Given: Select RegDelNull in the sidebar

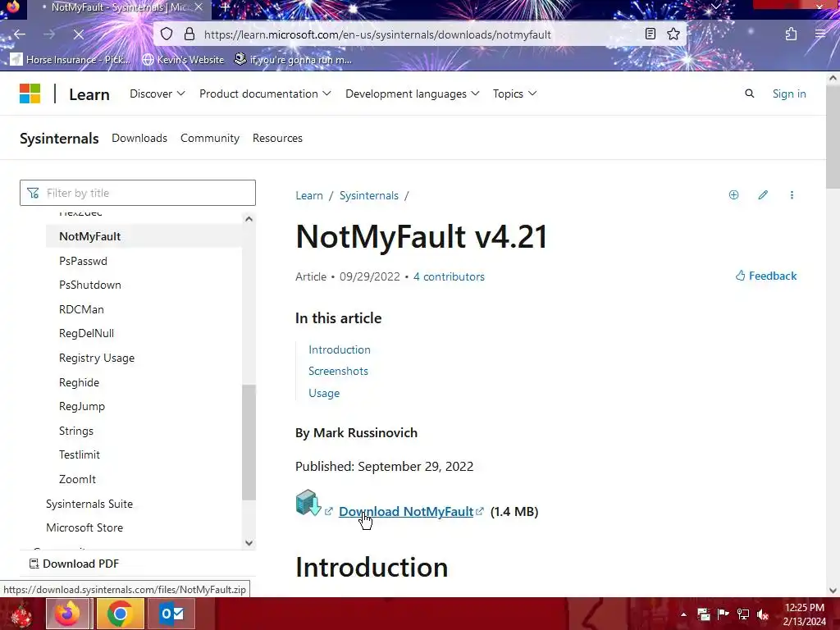Looking at the screenshot, I should click(x=86, y=333).
